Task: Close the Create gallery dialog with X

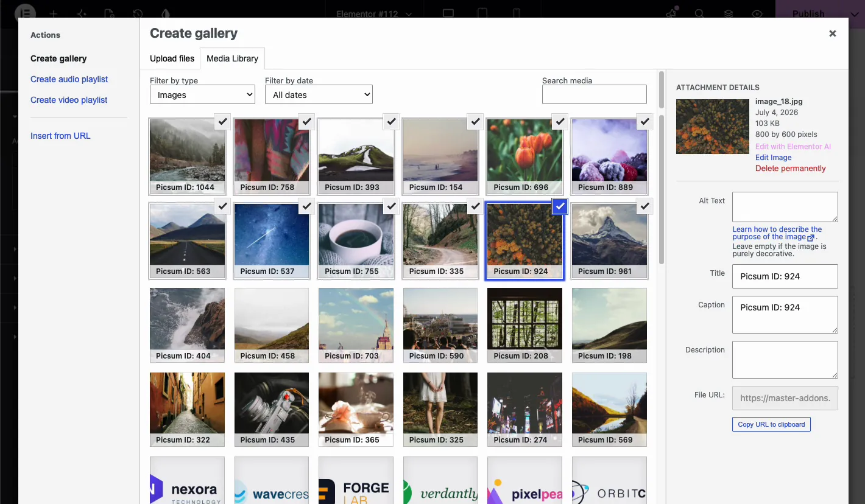Action: click(x=833, y=33)
